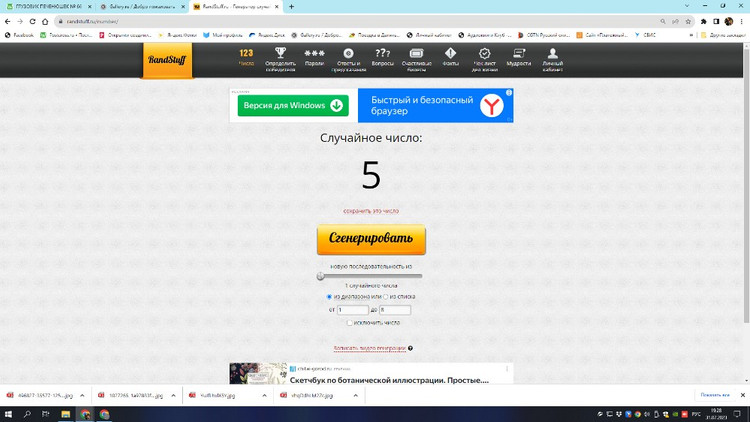
Task: Open 'Счастливые билеты' ticket icon
Action: coord(416,57)
